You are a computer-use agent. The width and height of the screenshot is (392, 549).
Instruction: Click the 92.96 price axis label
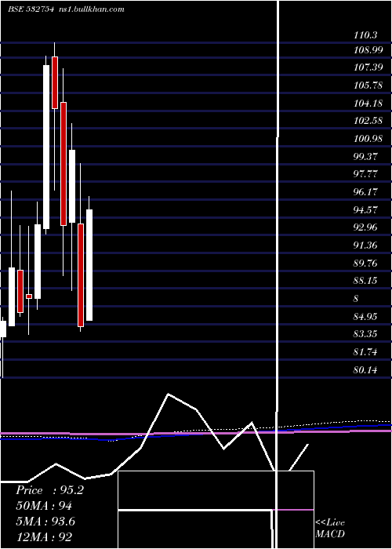point(365,227)
